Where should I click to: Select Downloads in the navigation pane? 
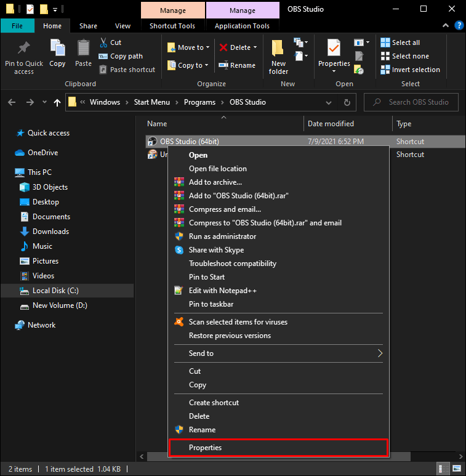(50, 232)
